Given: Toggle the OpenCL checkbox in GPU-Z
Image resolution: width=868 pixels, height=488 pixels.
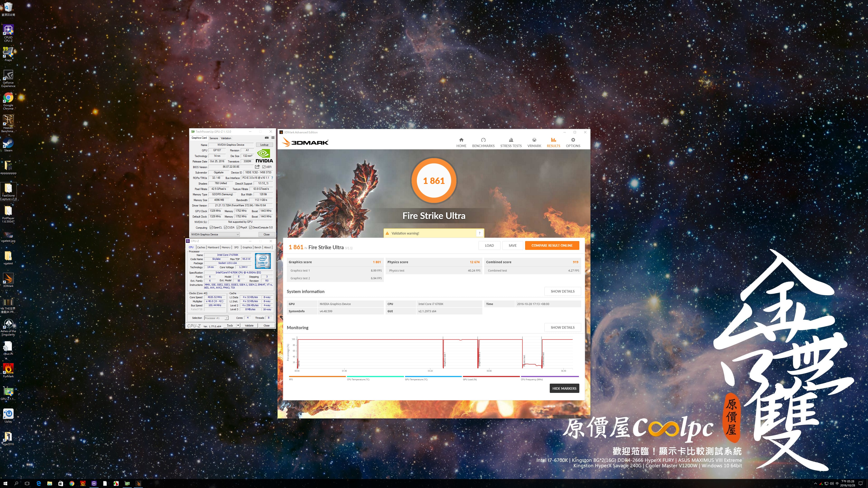Looking at the screenshot, I should pyautogui.click(x=211, y=227).
